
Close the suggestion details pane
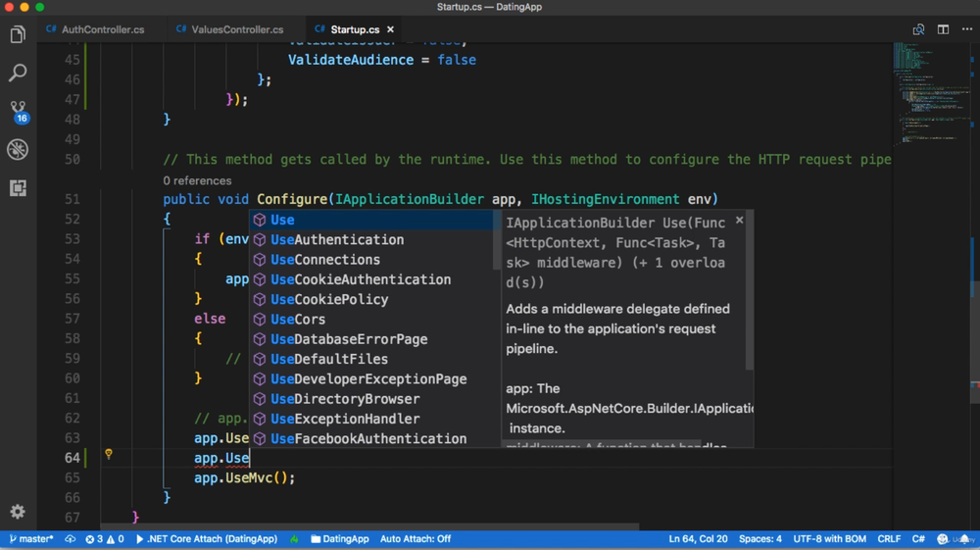click(739, 221)
